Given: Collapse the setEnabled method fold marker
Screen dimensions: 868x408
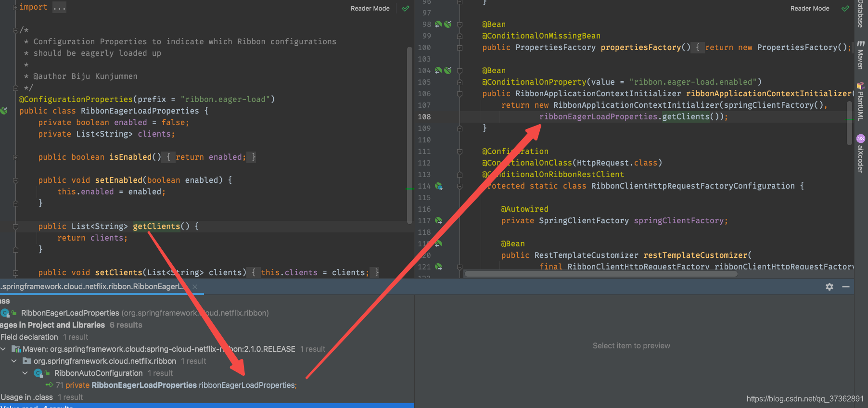Looking at the screenshot, I should pyautogui.click(x=15, y=180).
